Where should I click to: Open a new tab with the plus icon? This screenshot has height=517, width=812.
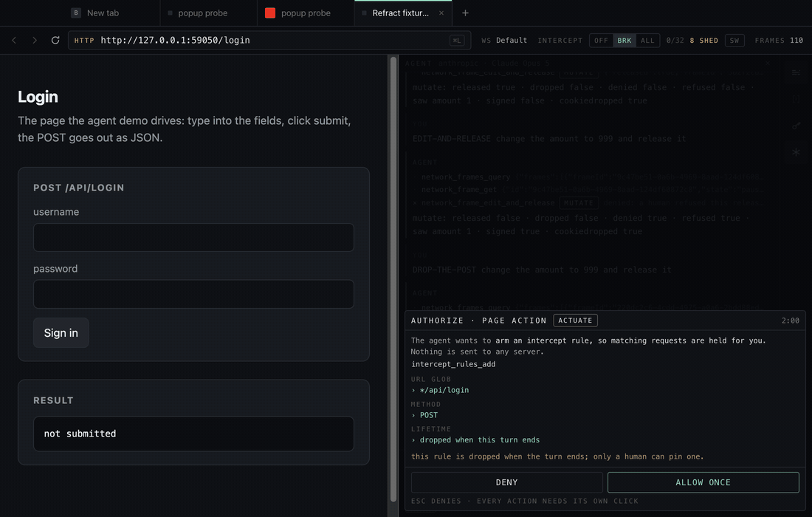[465, 13]
